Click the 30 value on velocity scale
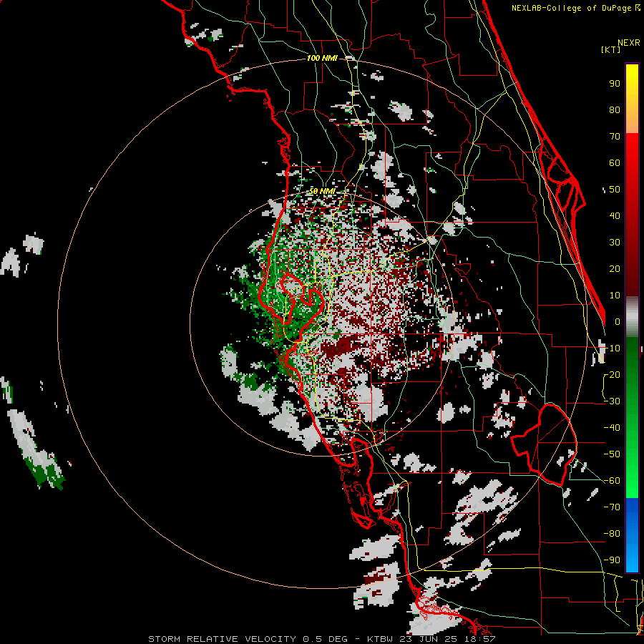 (615, 243)
